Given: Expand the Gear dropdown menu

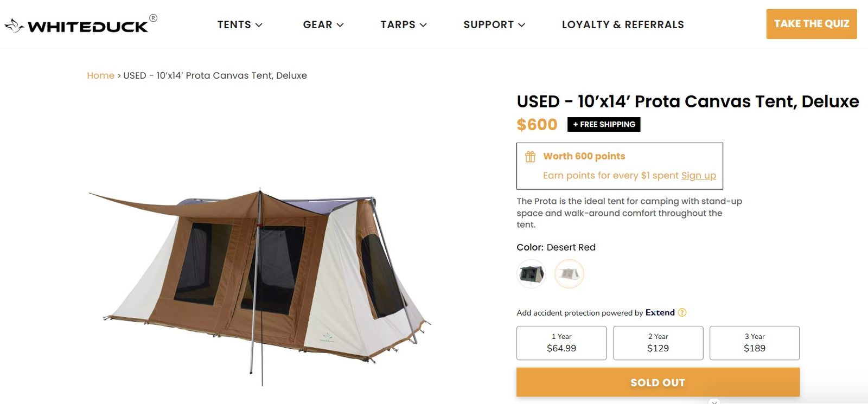Looking at the screenshot, I should click(323, 25).
